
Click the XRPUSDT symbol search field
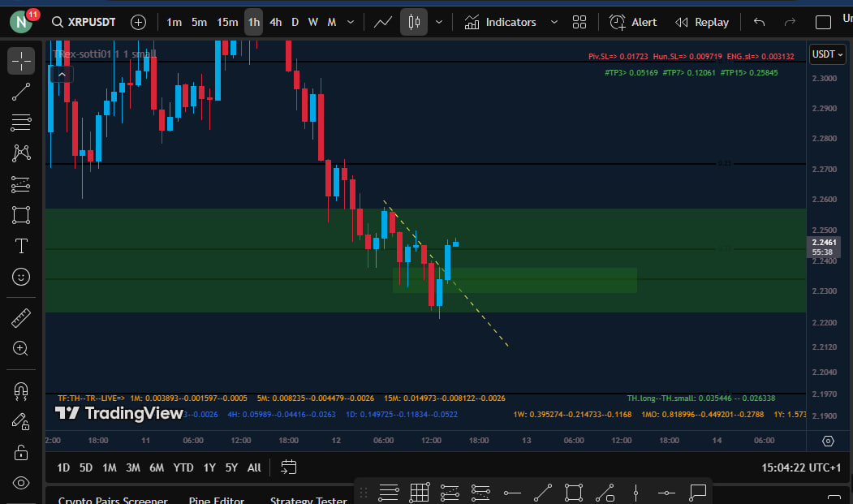(x=81, y=22)
